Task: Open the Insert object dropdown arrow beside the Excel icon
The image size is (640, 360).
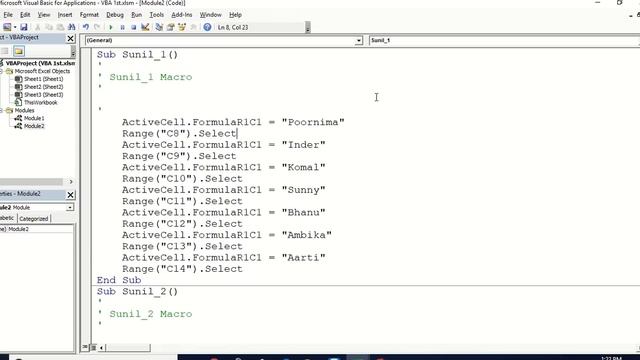Action: [x=15, y=27]
